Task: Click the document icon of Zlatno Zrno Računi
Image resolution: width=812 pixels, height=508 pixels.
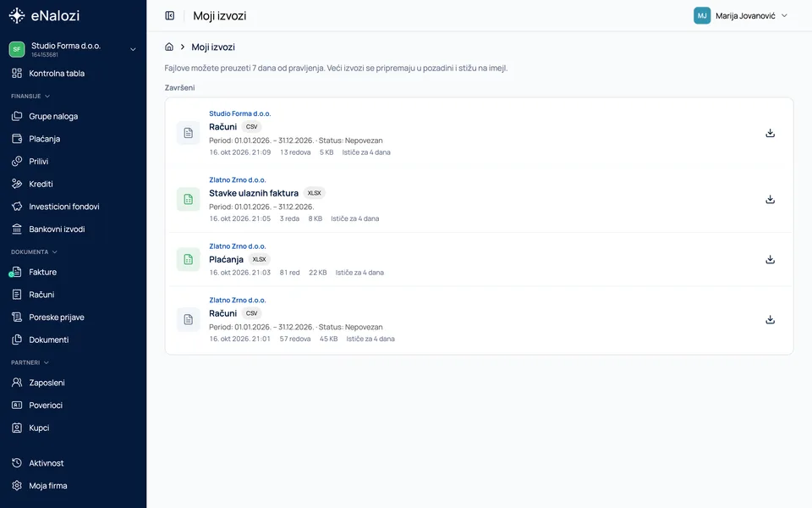Action: coord(188,319)
